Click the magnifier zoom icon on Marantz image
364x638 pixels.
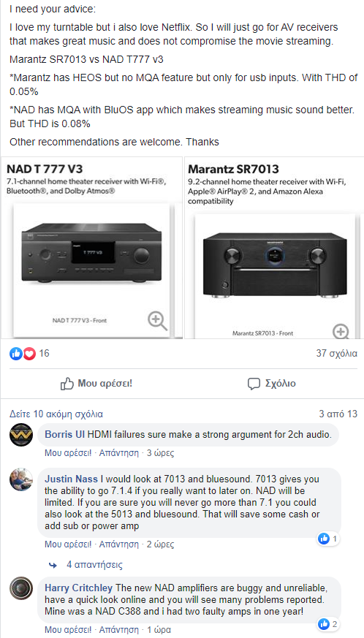tap(341, 331)
